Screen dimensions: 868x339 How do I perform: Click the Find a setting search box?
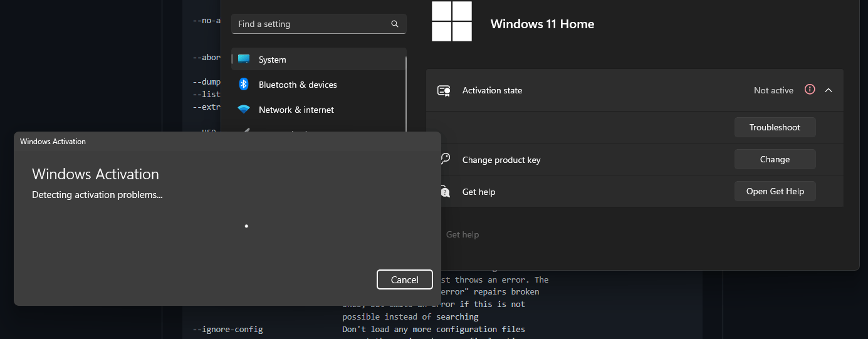(319, 24)
